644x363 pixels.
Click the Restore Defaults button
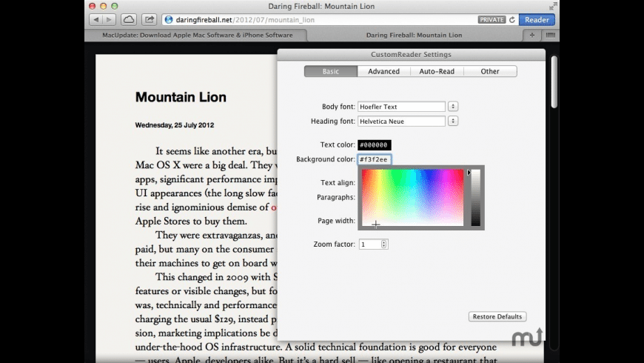tap(497, 316)
